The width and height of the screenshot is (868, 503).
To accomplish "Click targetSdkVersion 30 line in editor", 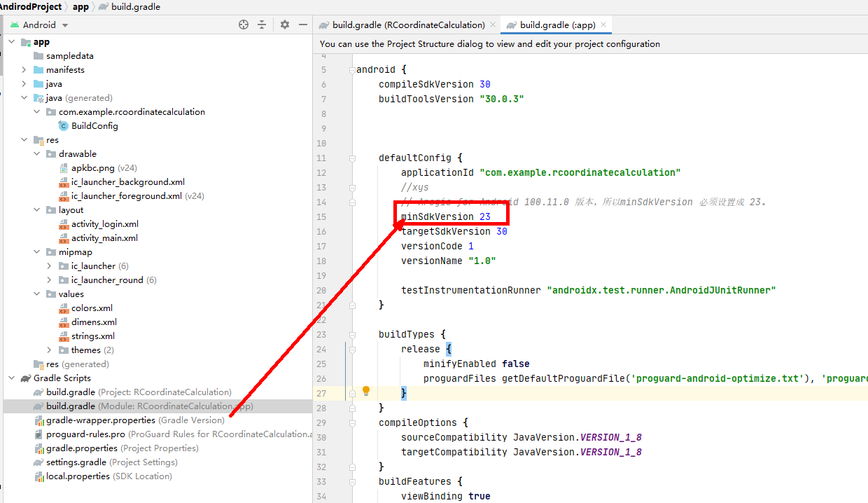I will click(454, 231).
